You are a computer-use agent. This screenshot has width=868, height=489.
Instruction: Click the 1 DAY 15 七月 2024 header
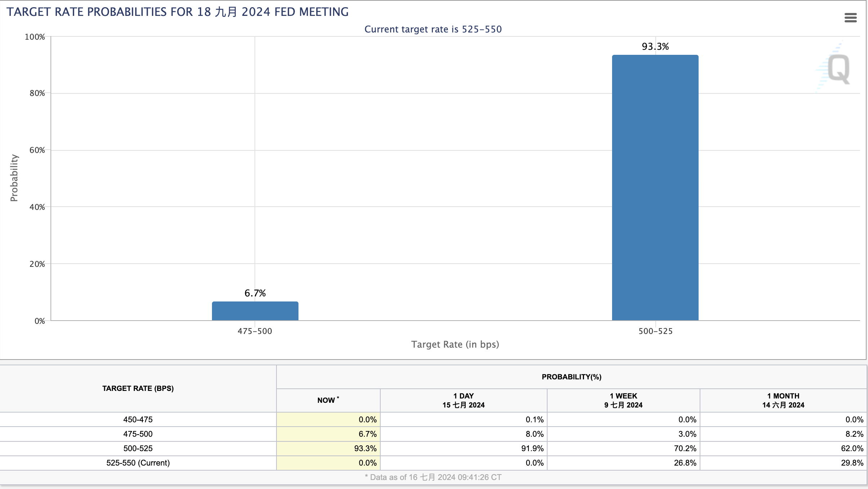(464, 400)
